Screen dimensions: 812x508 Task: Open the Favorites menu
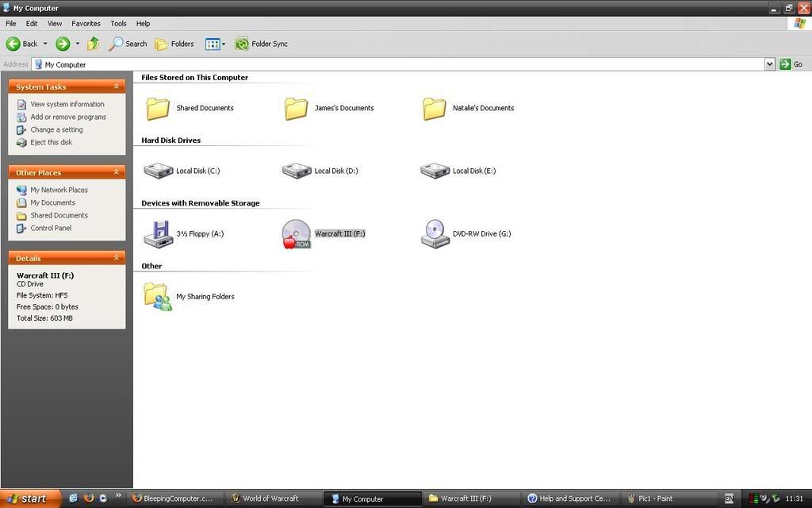pyautogui.click(x=86, y=23)
